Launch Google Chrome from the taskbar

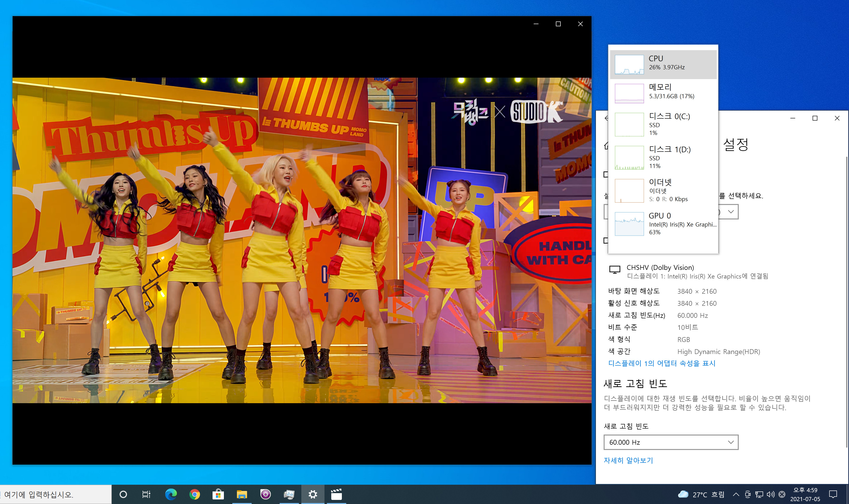194,494
